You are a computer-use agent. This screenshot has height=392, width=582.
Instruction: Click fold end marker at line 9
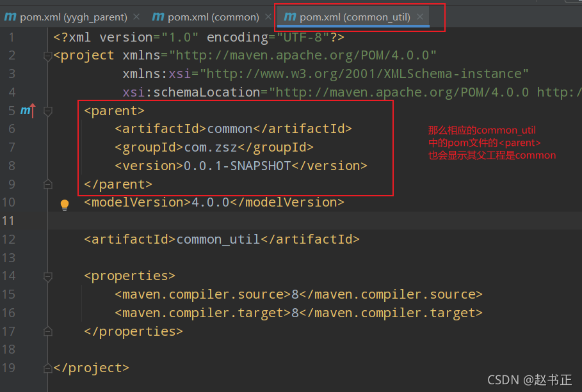coord(47,184)
